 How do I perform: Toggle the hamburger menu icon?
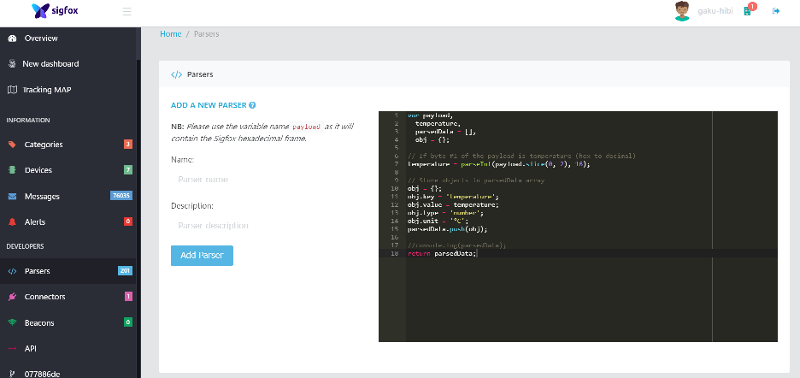(127, 11)
